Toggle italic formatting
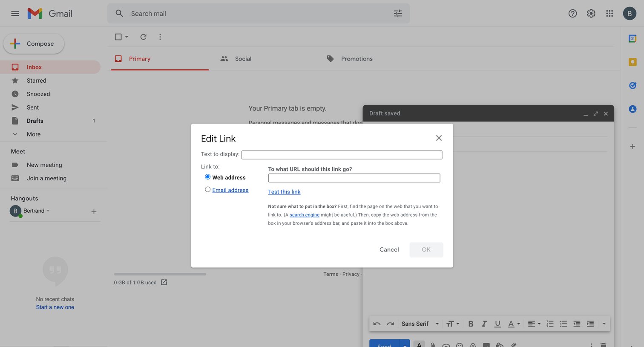 [484, 324]
